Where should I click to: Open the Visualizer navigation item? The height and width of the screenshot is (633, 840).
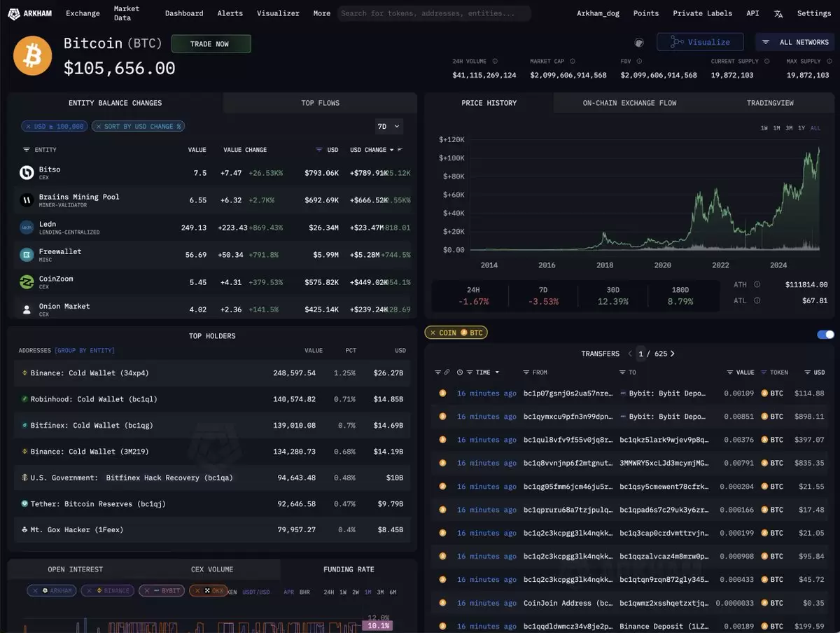pyautogui.click(x=278, y=13)
